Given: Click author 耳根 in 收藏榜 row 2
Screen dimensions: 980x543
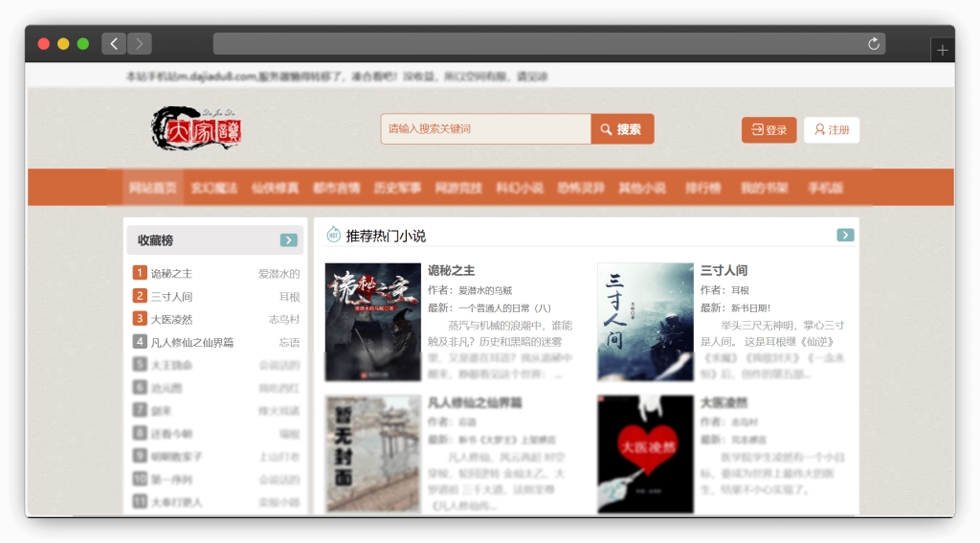Looking at the screenshot, I should click(x=289, y=297).
